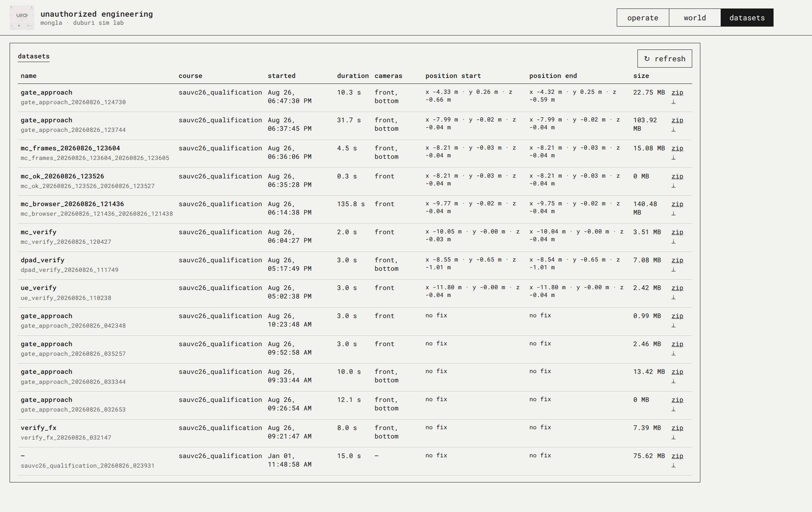The height and width of the screenshot is (512, 812).
Task: Open zip link for sauvc26_qualification_20260826_023931
Action: coord(677,456)
